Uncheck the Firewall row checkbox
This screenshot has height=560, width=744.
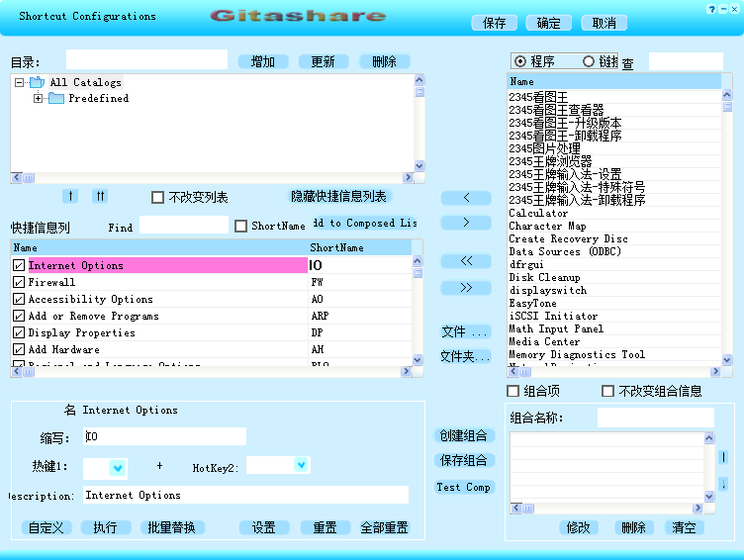19,282
